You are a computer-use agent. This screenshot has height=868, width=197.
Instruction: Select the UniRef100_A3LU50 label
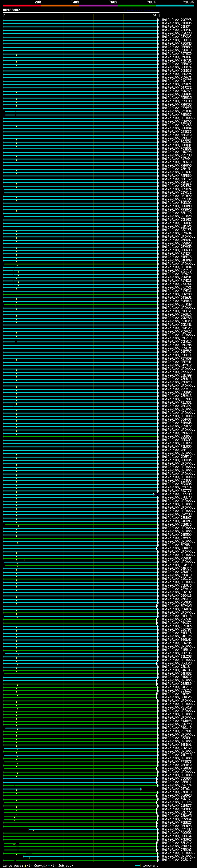click(x=177, y=447)
